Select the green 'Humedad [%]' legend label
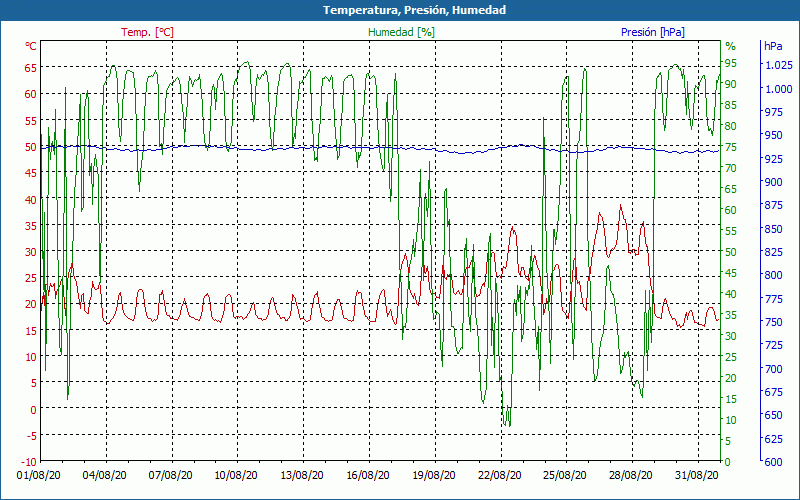The height and width of the screenshot is (500, 800). click(402, 32)
